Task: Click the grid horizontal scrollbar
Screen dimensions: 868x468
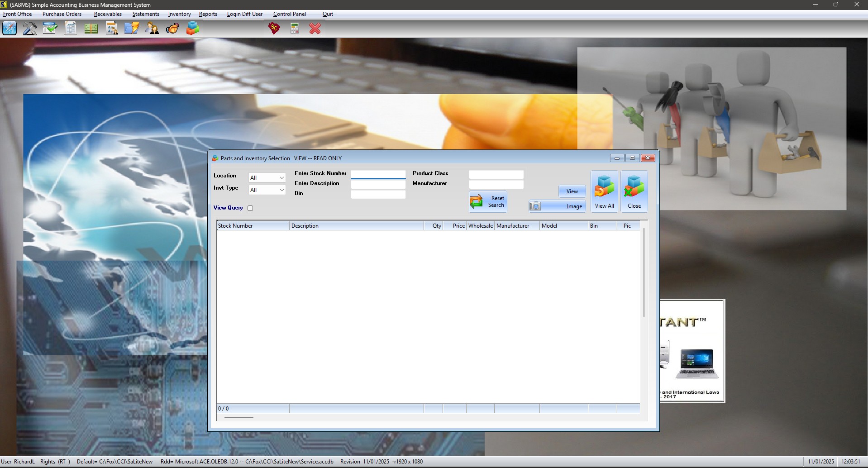Action: (239, 417)
